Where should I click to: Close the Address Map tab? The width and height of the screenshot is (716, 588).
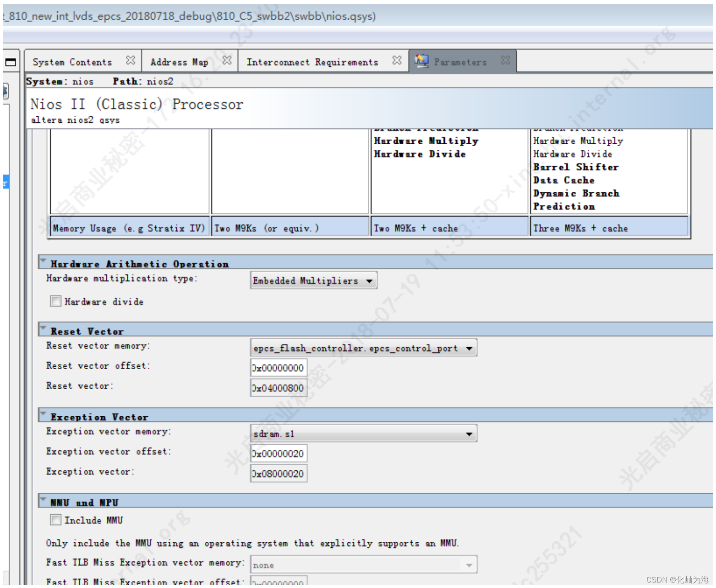click(x=227, y=60)
